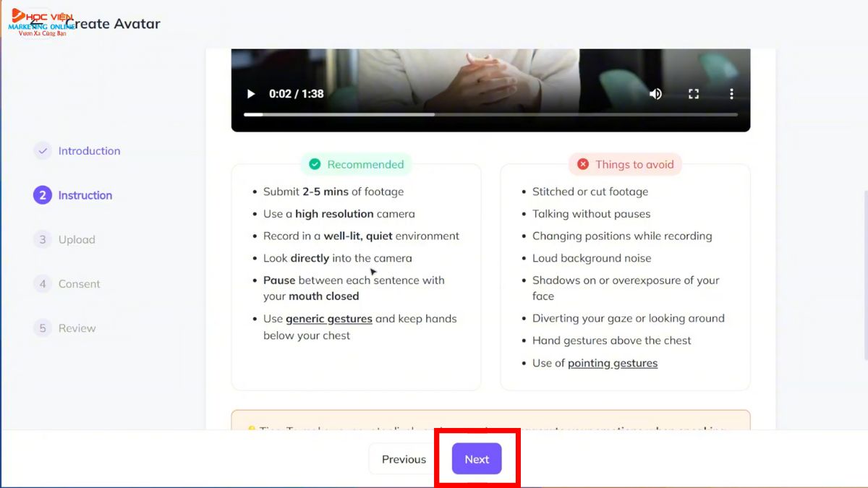
Task: Go to the Upload step label
Action: point(77,239)
